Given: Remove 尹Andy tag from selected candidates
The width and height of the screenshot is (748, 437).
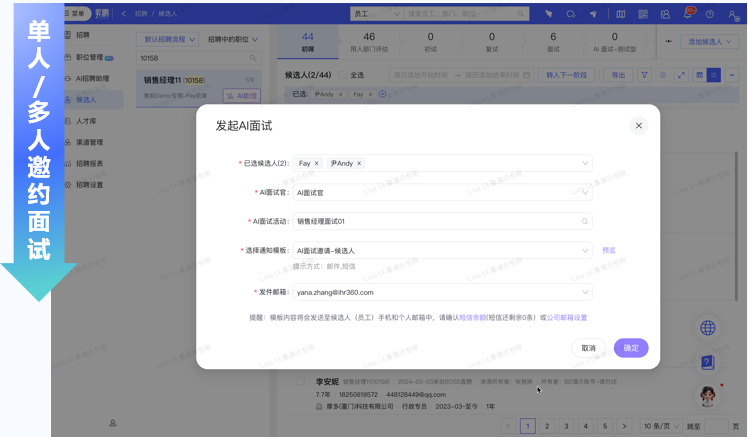Looking at the screenshot, I should 359,163.
